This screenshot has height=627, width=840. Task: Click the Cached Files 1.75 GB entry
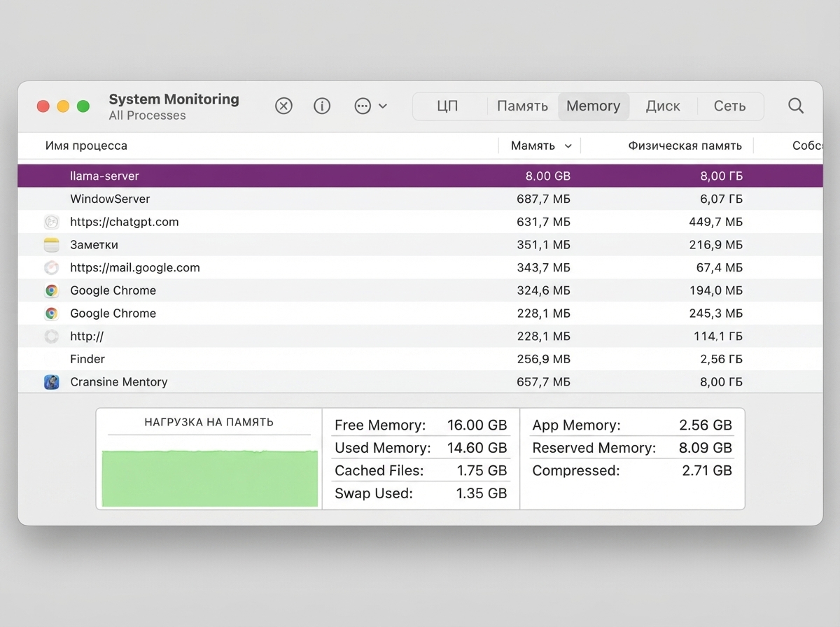[421, 471]
